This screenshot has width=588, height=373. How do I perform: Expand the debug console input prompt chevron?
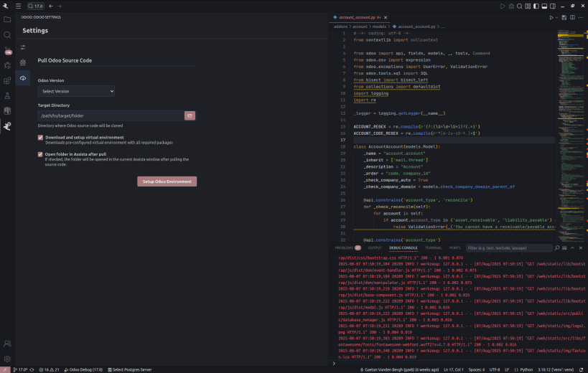pyautogui.click(x=334, y=363)
